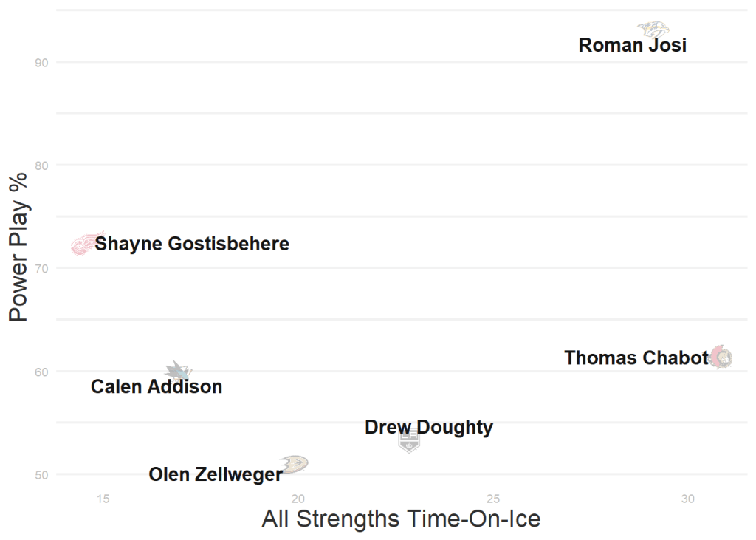Viewport: 756px width, 540px height.
Task: Select the Calen Addison label
Action: click(157, 386)
